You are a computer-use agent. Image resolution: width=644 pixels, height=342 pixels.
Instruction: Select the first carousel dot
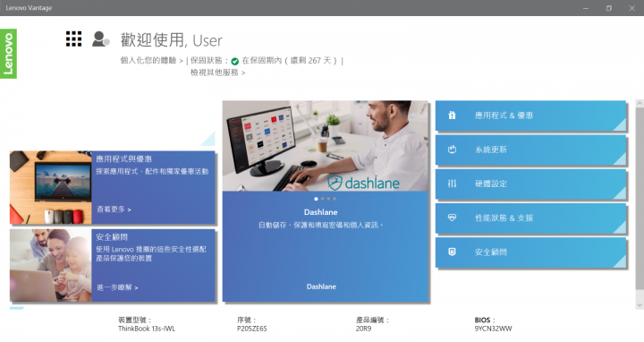pos(316,199)
